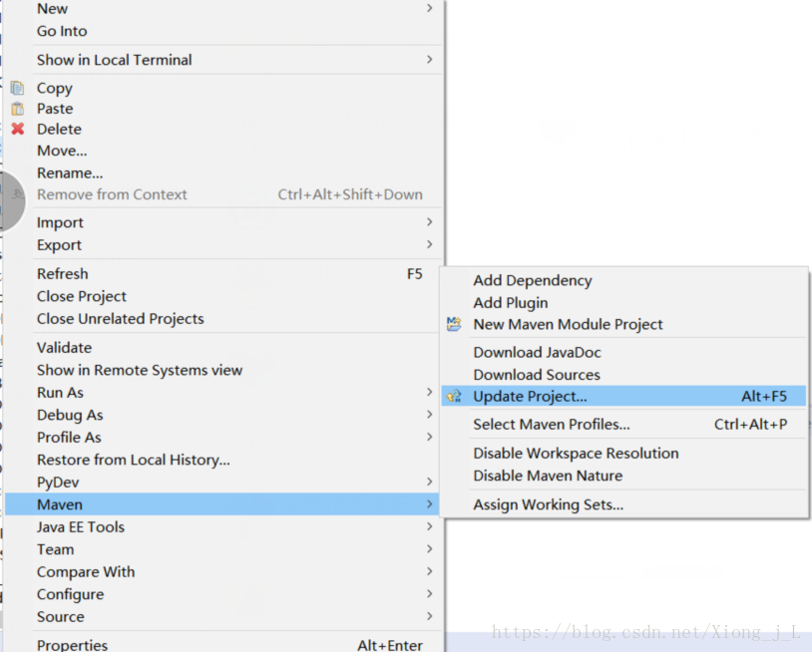Choose Download Sources
The width and height of the screenshot is (812, 652).
click(x=624, y=375)
